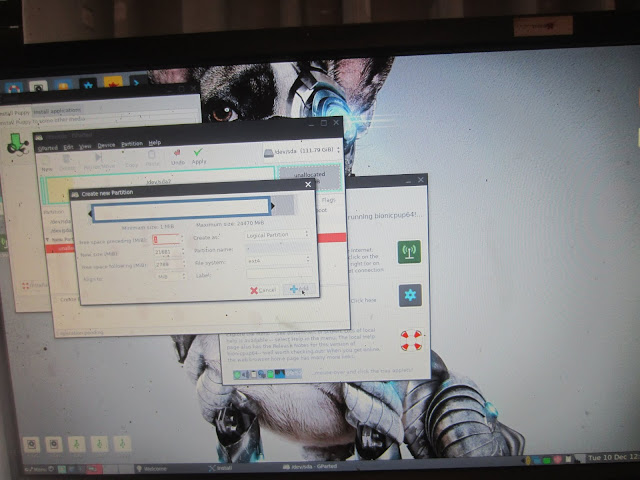Click the blue partition size bar in dialog
Screen dimensions: 640x480
point(181,210)
